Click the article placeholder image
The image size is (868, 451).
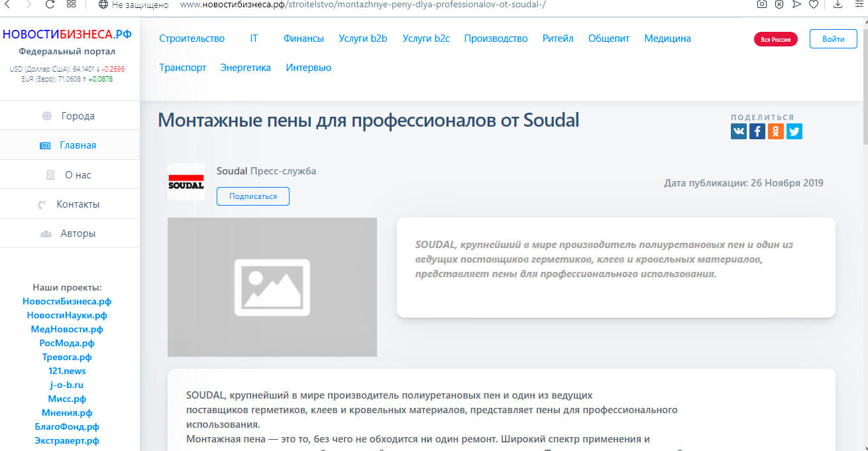point(272,287)
